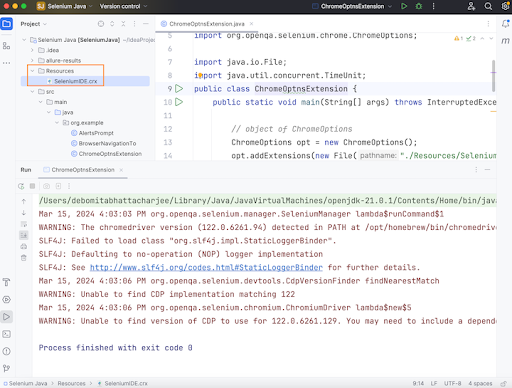Run class from gutter at line 9

pyautogui.click(x=179, y=89)
